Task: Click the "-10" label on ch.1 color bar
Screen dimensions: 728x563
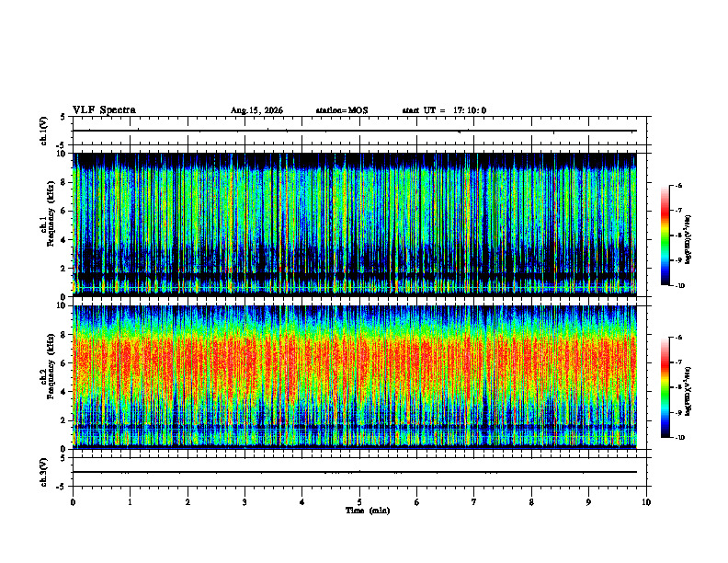Action: [x=679, y=286]
